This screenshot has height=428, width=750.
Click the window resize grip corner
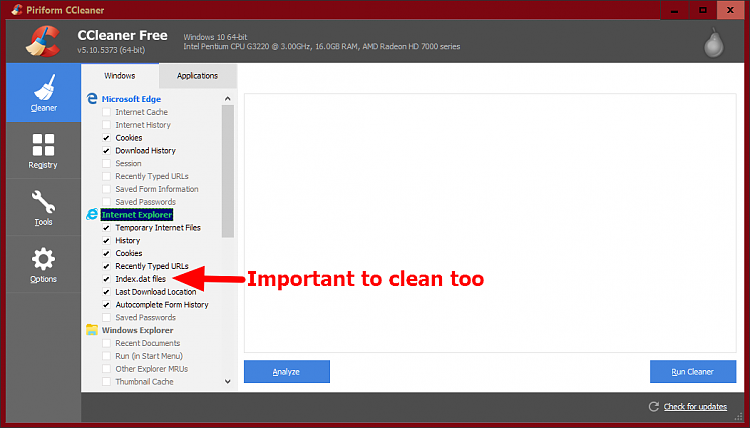739,417
